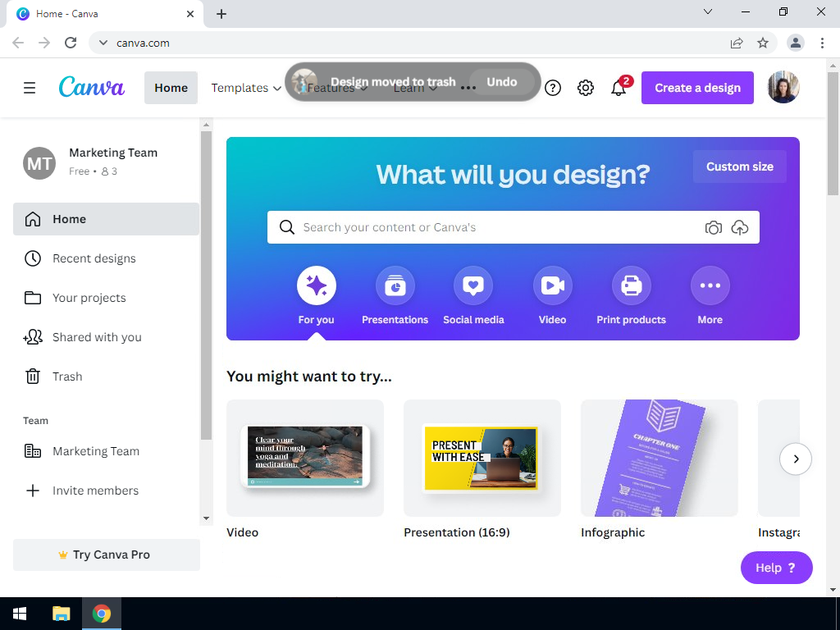Open the More categories icon
This screenshot has height=630, width=840.
tap(710, 285)
